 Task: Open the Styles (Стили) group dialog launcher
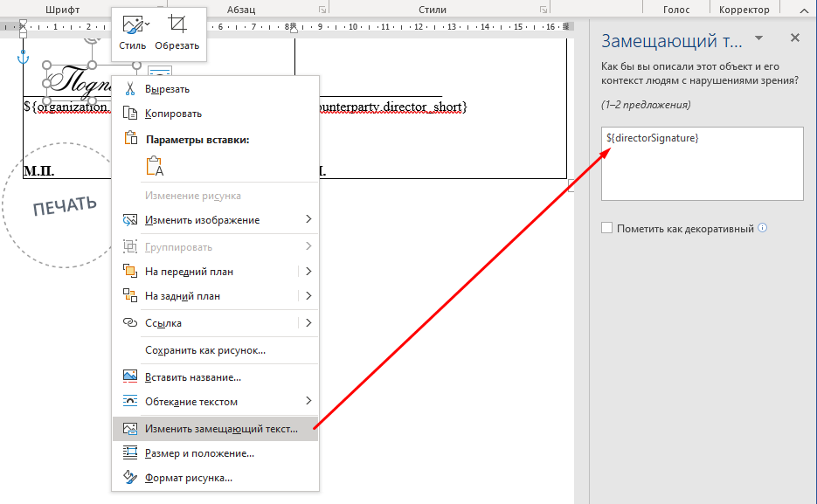click(544, 10)
